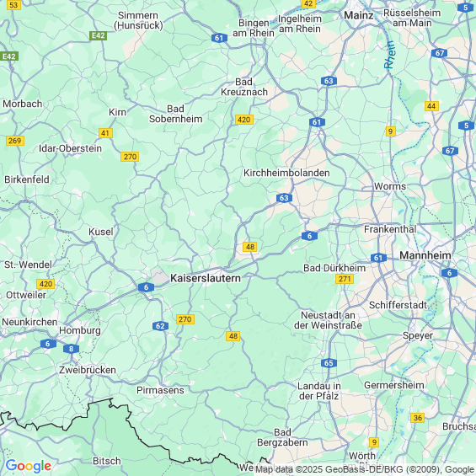Click the Rhein river label
Viewport: 476px width, 476px height.
(390, 55)
